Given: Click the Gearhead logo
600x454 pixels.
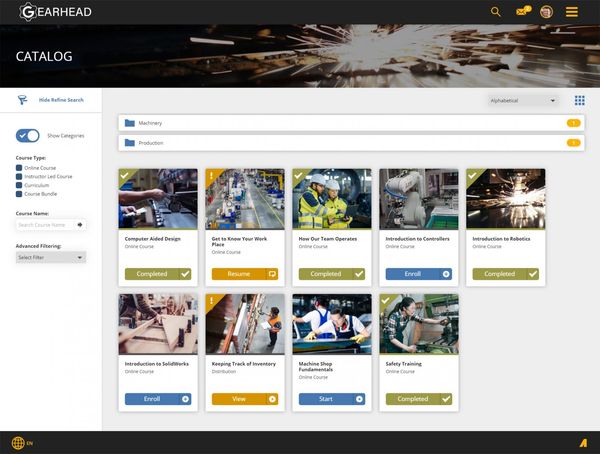Looking at the screenshot, I should pyautogui.click(x=55, y=12).
